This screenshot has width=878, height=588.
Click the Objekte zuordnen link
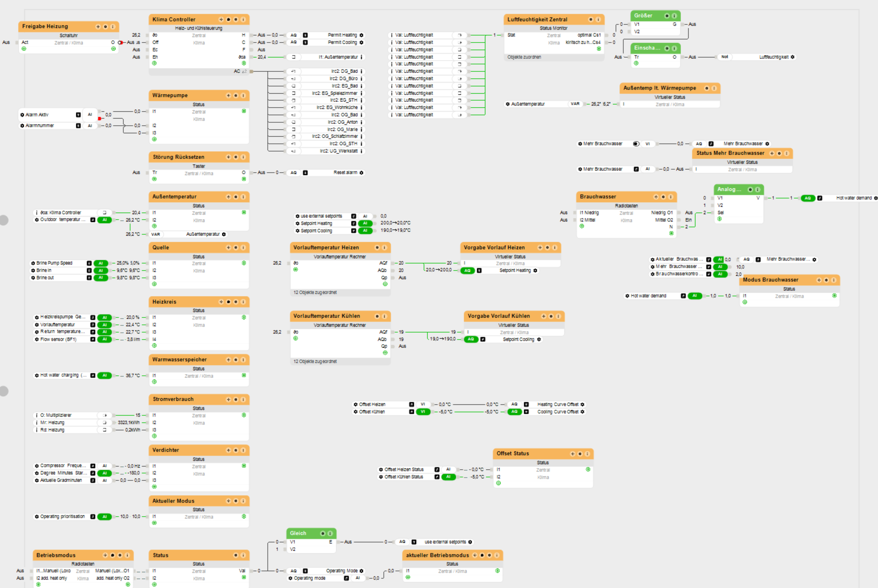(x=524, y=57)
